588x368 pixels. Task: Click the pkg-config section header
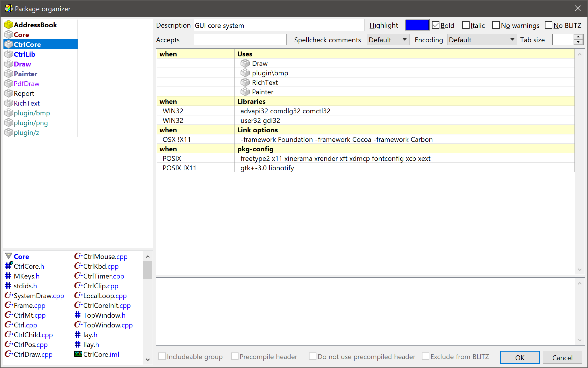click(404, 149)
